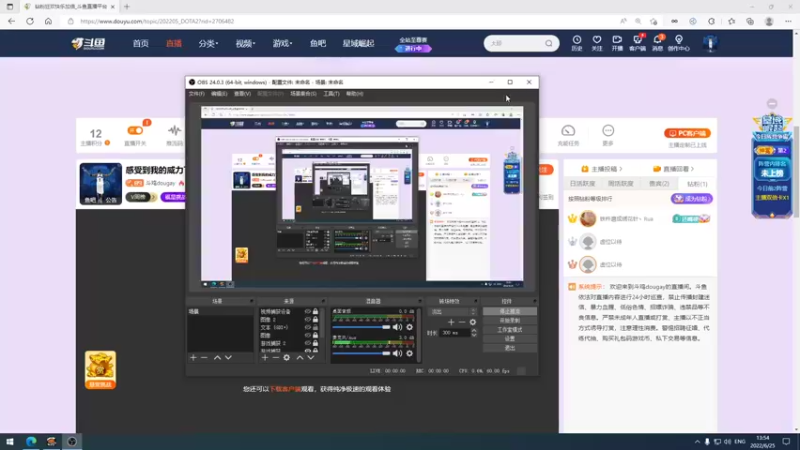Screen dimensions: 800x450
Task: Open the OBS View menu
Action: point(242,94)
